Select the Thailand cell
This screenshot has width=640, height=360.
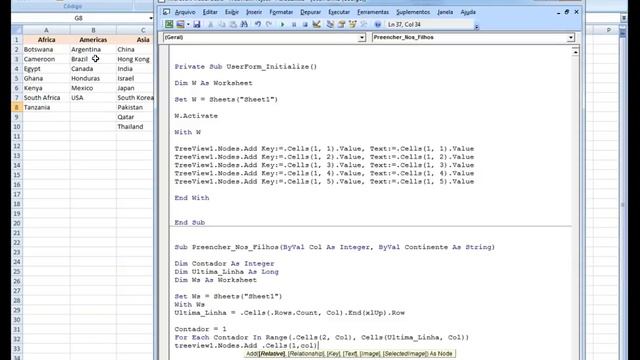click(135, 127)
